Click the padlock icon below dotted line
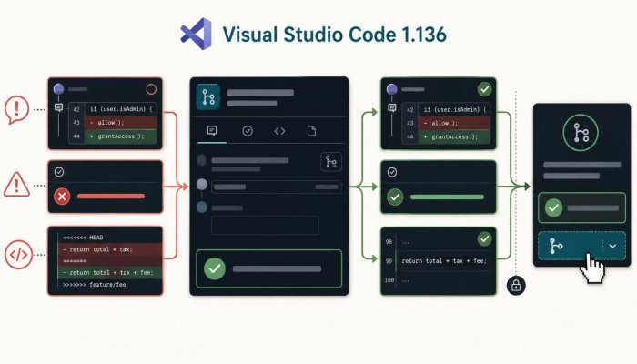 (x=516, y=285)
